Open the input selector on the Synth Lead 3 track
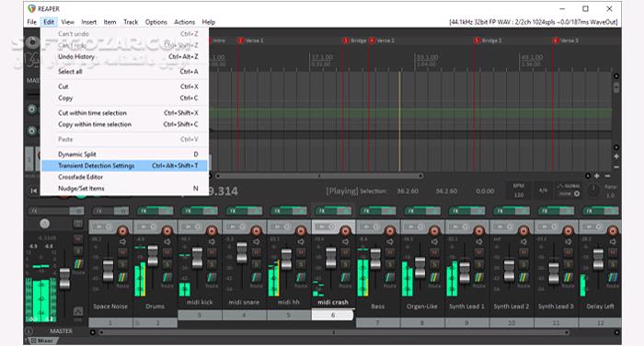 click(548, 226)
